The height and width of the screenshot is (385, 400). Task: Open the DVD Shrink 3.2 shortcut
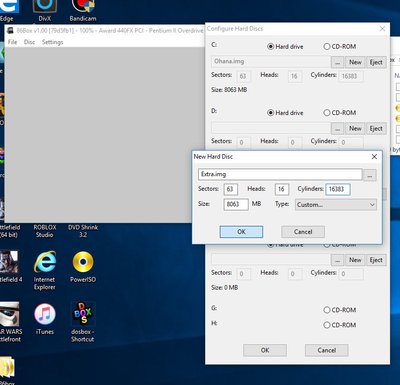pyautogui.click(x=83, y=231)
